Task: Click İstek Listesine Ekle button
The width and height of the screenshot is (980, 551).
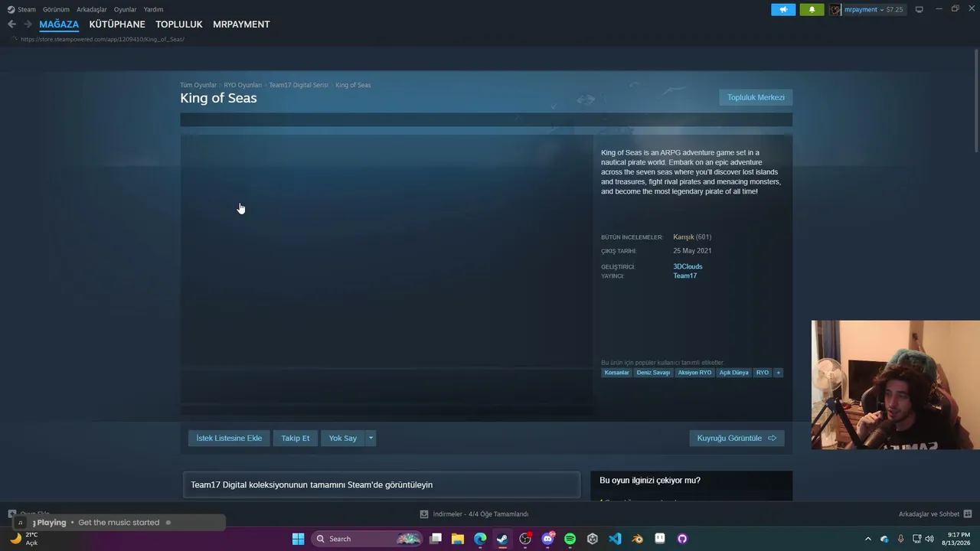Action: [229, 439]
